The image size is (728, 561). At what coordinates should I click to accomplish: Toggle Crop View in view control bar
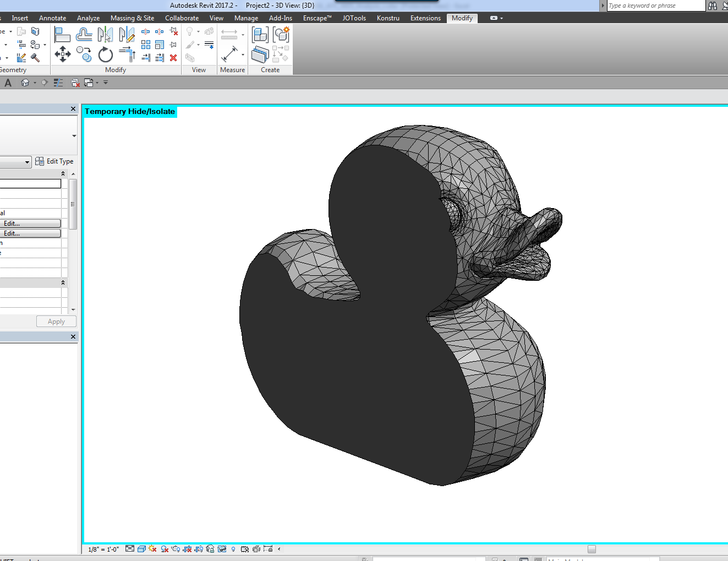click(x=187, y=549)
